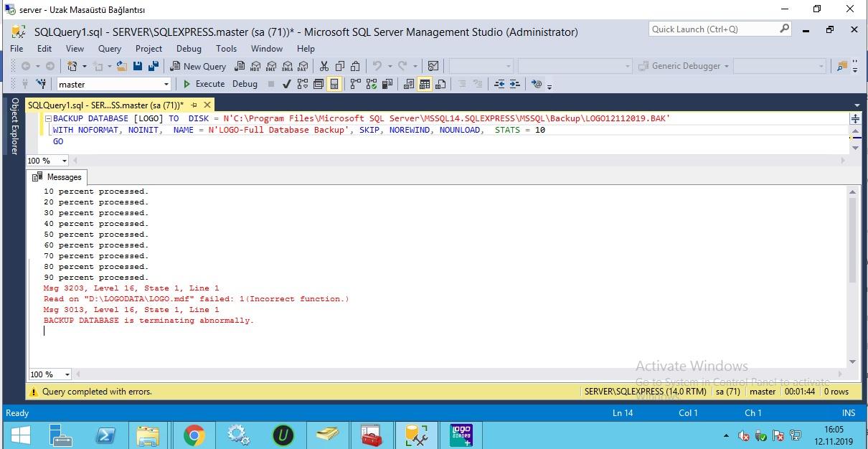The image size is (868, 449).
Task: Click the Undo arrow icon
Action: click(x=377, y=66)
